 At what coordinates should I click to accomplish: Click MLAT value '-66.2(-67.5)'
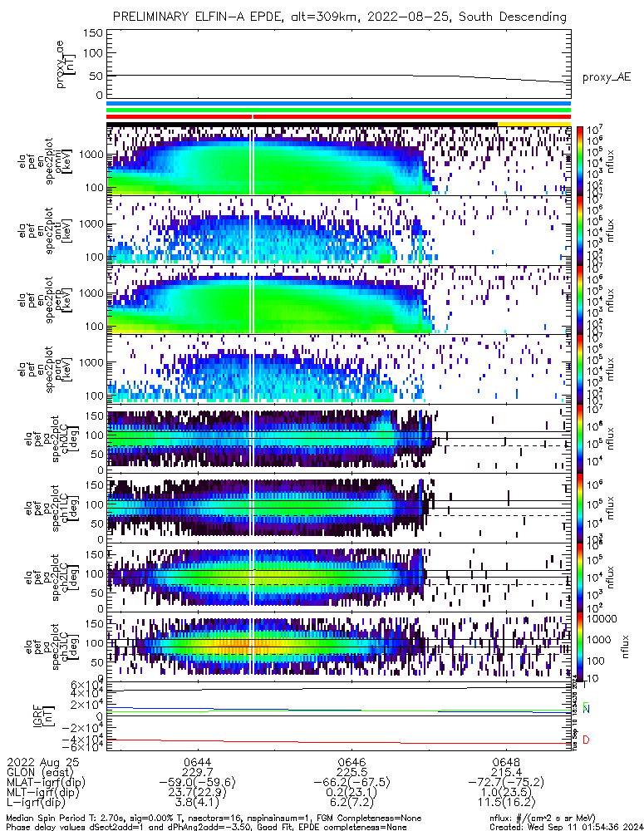tap(352, 782)
